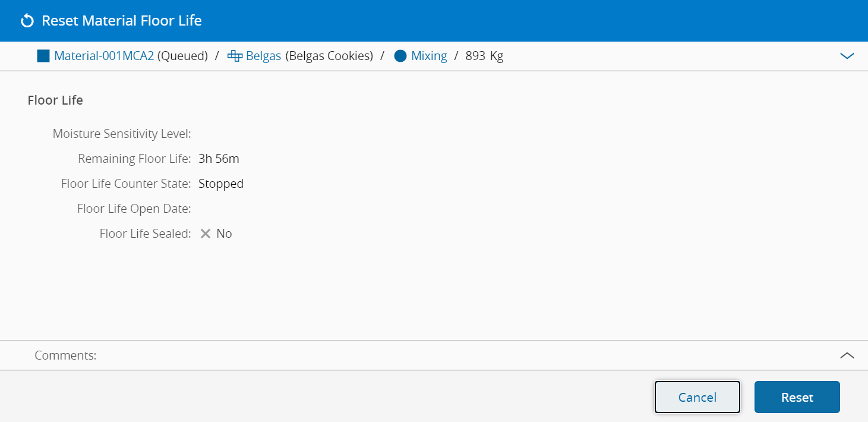Viewport: 868px width, 422px height.
Task: Click the Floor Life Open Date label
Action: point(134,209)
